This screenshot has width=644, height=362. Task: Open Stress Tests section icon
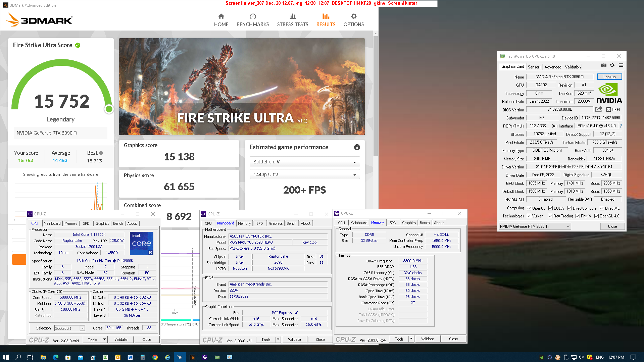click(293, 16)
